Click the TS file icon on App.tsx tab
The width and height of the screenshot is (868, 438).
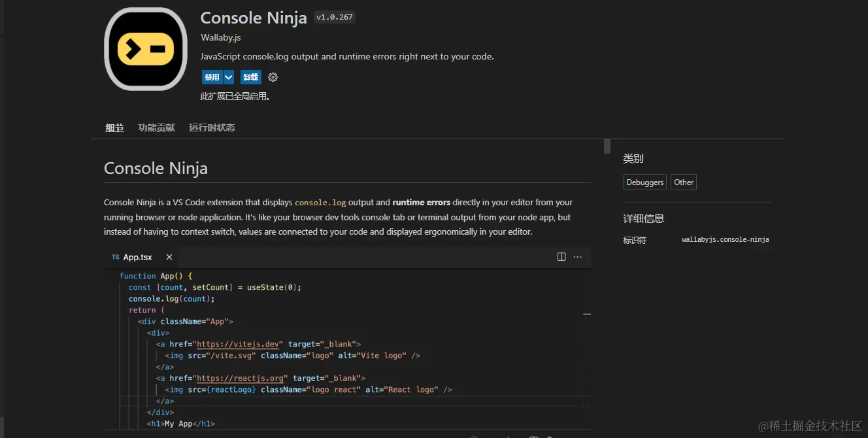click(x=116, y=257)
